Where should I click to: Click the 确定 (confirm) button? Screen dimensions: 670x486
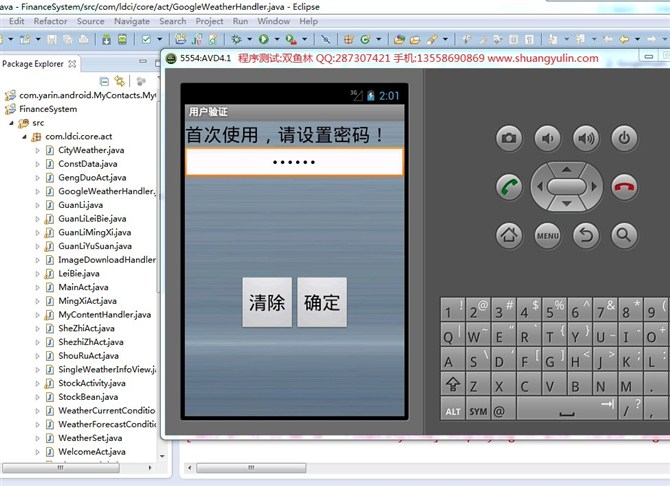click(322, 303)
